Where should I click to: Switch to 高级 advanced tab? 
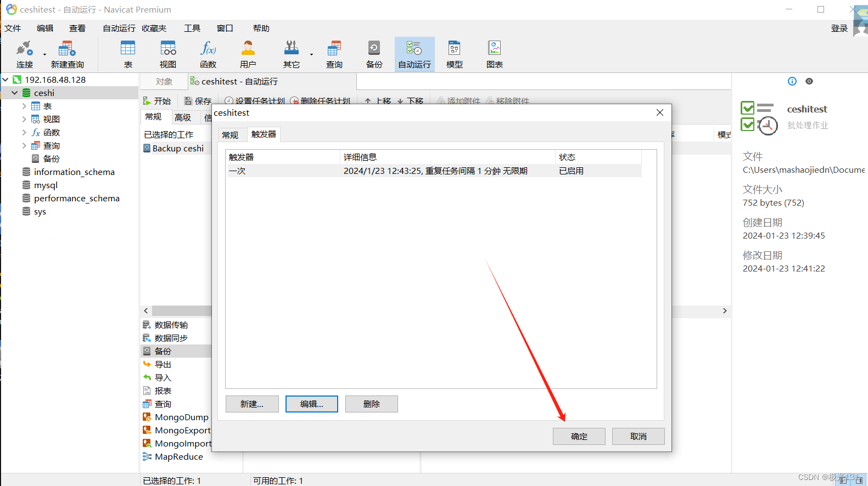coord(183,117)
